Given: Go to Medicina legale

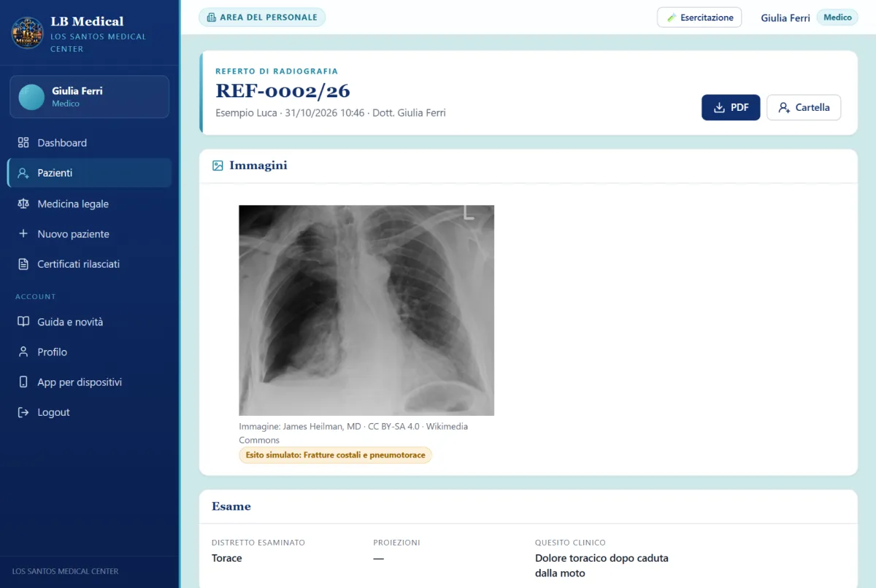Looking at the screenshot, I should coord(89,204).
